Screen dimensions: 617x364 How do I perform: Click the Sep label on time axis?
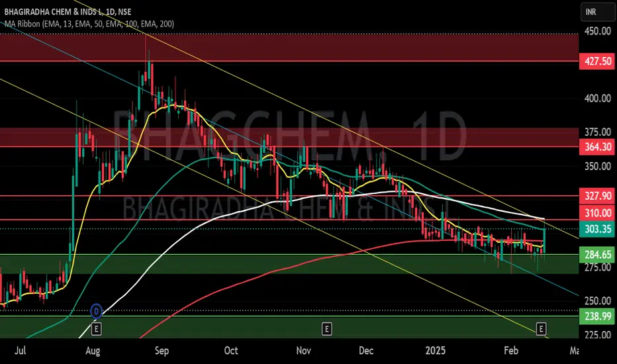[162, 350]
